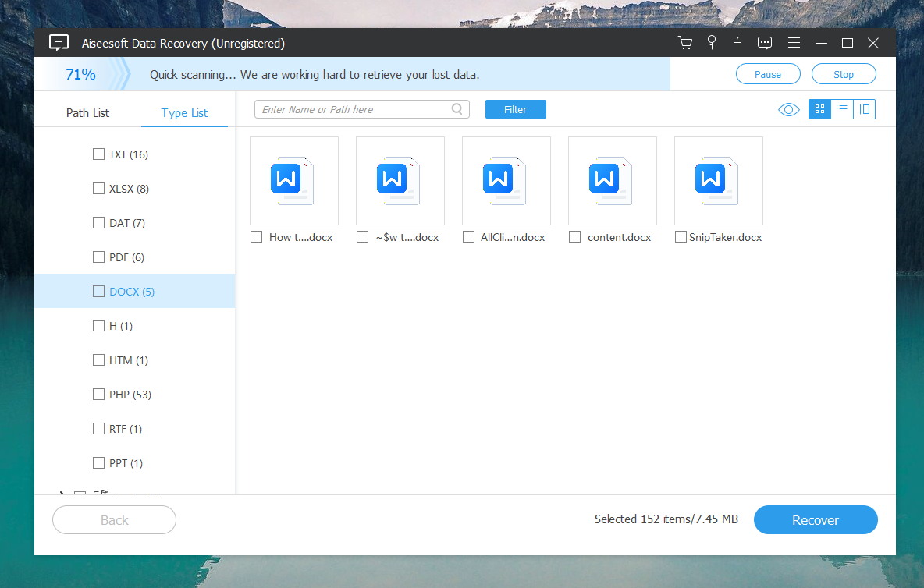This screenshot has height=588, width=924.
Task: Switch to list view
Action: [842, 110]
